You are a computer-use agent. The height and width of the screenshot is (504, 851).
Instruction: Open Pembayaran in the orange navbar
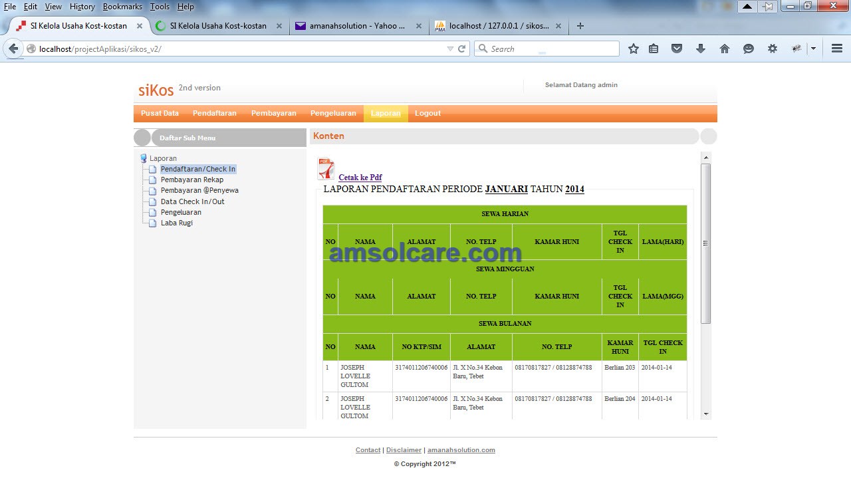click(274, 113)
